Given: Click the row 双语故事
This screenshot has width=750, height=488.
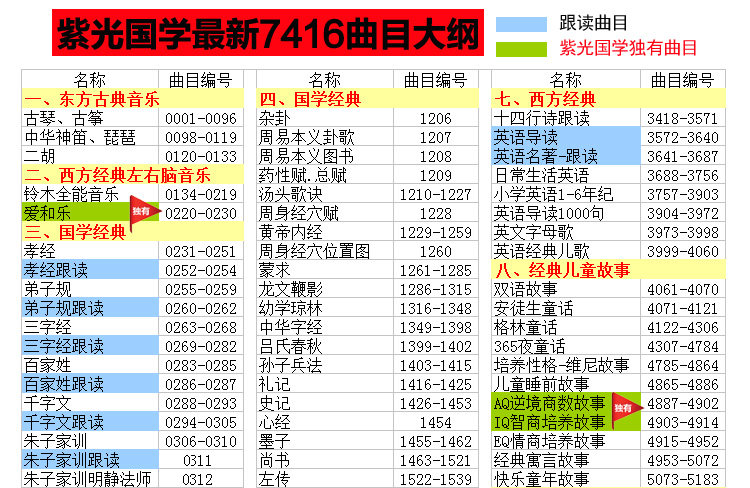Looking at the screenshot, I should (x=608, y=289).
